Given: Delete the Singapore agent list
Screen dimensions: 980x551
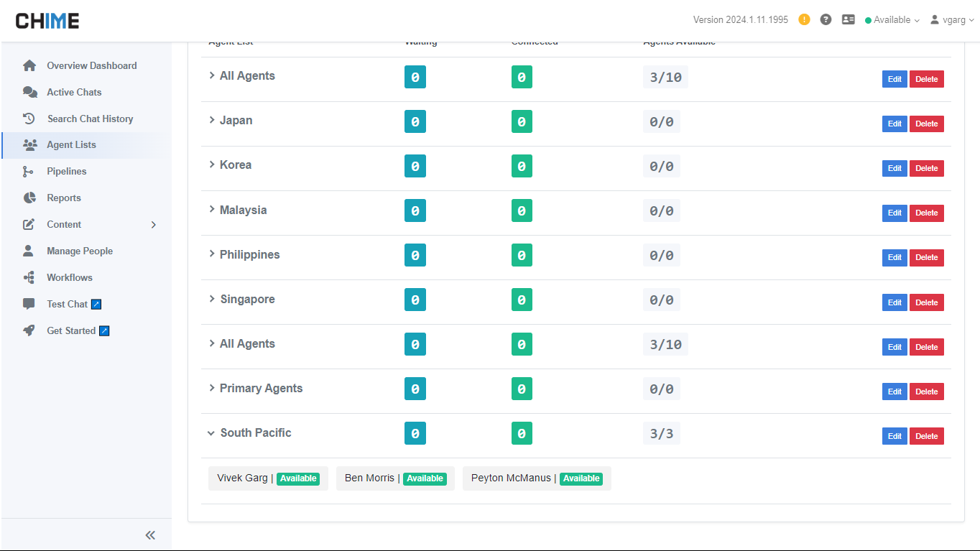Looking at the screenshot, I should click(x=926, y=302).
